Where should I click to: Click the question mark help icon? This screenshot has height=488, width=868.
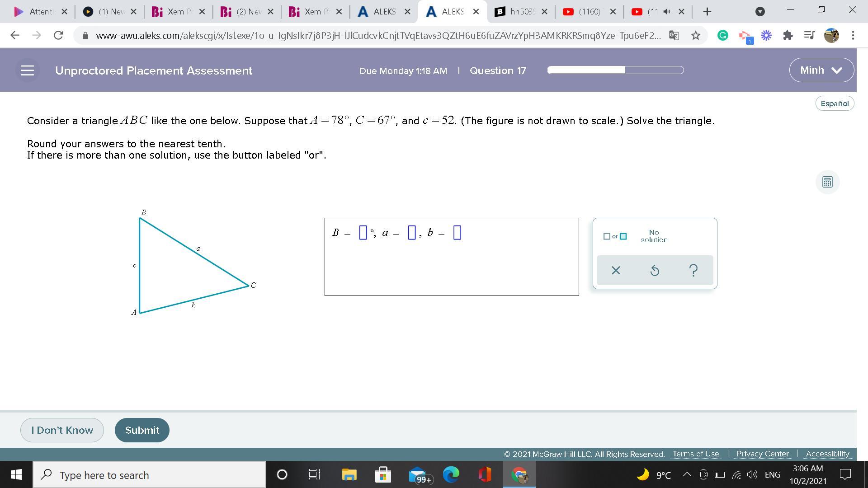(693, 270)
